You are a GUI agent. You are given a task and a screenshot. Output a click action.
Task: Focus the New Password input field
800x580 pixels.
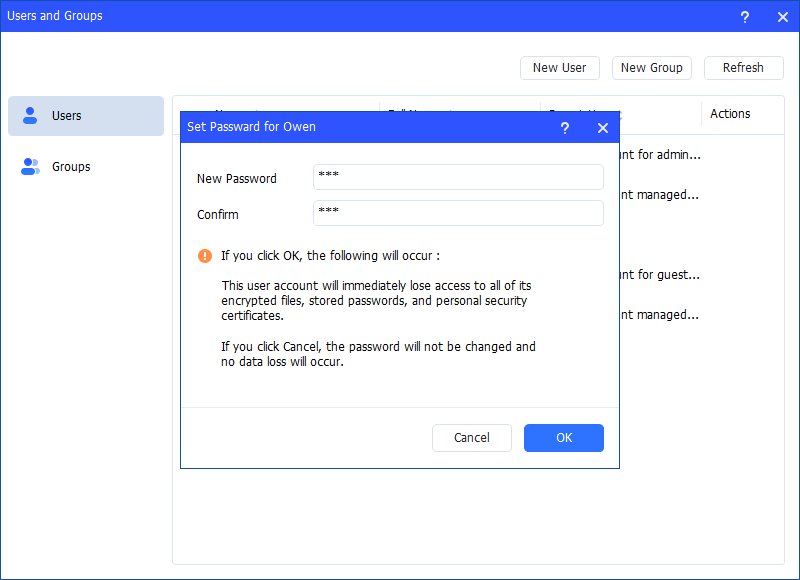point(458,177)
